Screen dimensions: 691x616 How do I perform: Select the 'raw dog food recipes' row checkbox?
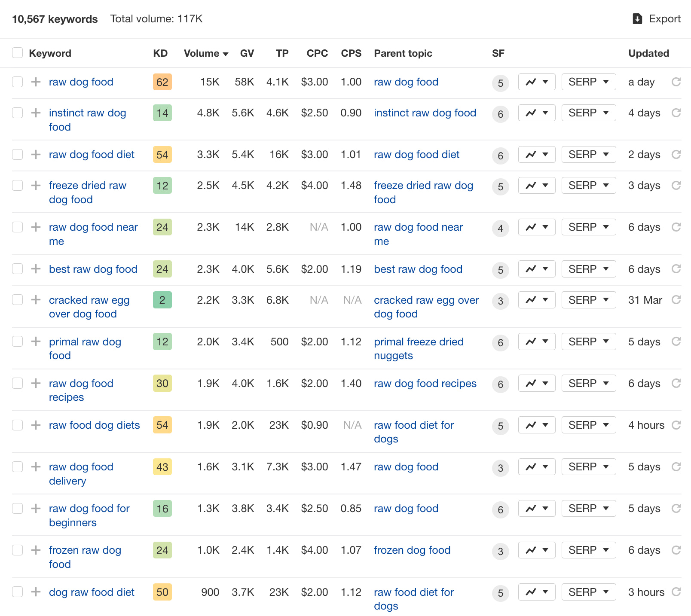point(18,383)
